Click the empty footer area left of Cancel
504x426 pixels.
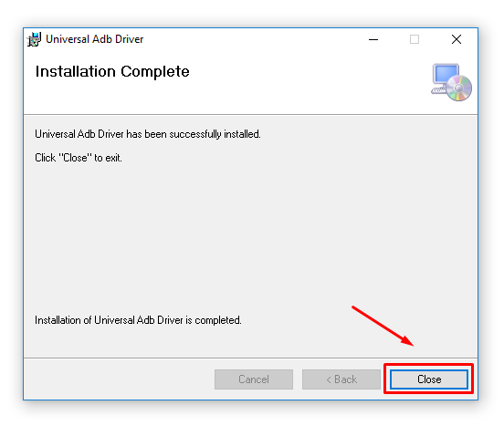[x=119, y=379]
